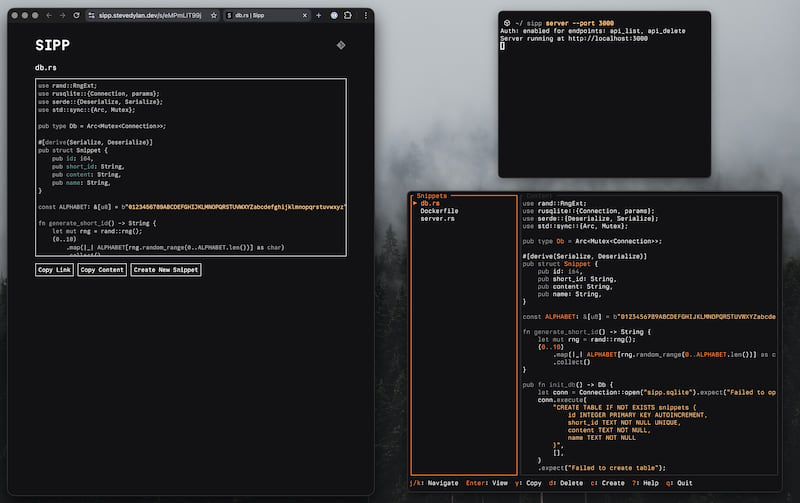Click the SIPP heading on the web page

click(x=52, y=46)
